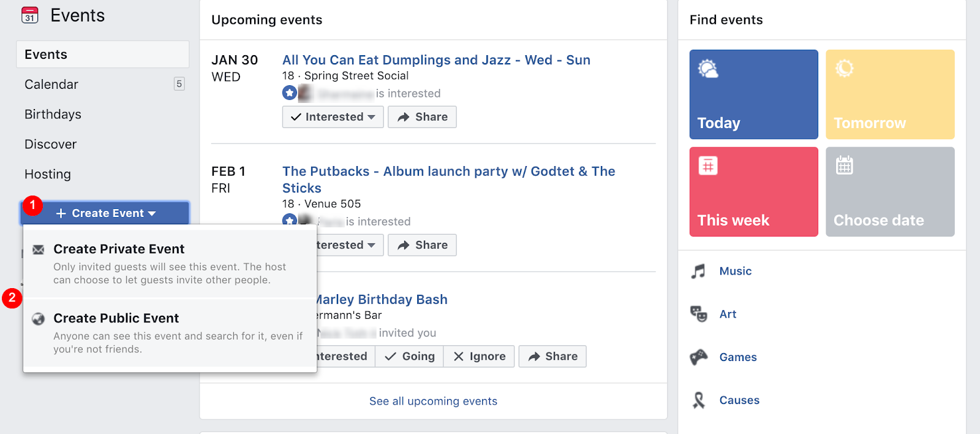Image resolution: width=980 pixels, height=434 pixels.
Task: Click the envelope icon for Private Event
Action: click(39, 249)
